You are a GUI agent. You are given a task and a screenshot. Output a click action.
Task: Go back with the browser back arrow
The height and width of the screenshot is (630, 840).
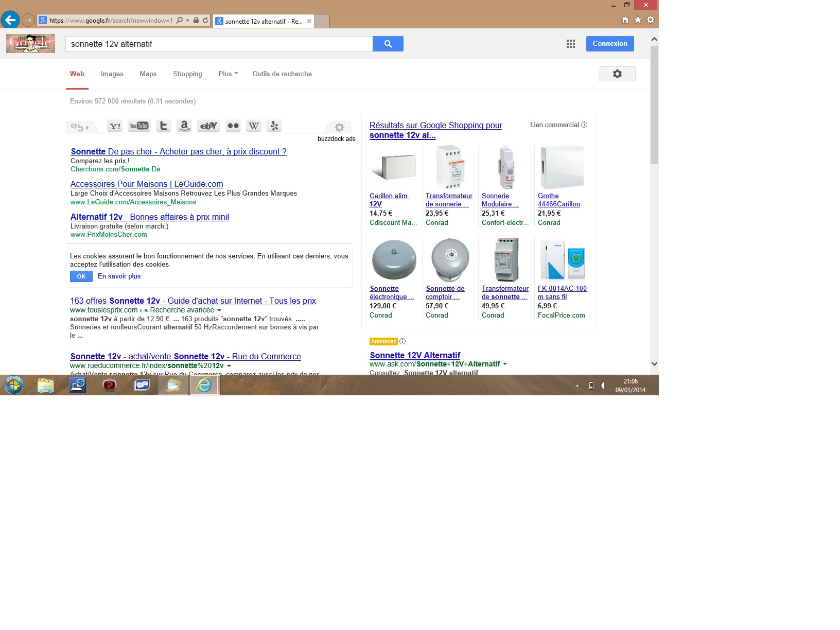pyautogui.click(x=10, y=20)
